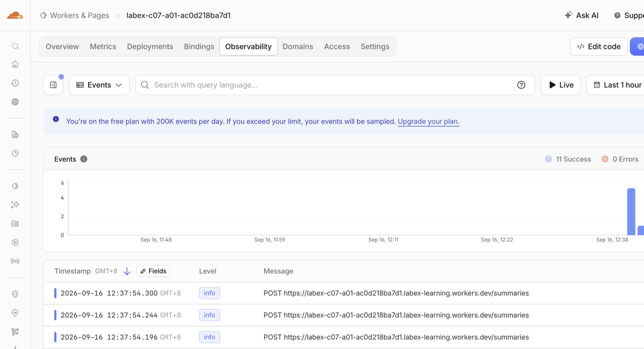Viewport: 644px width, 349px height.
Task: Switch to the Metrics tab
Action: [x=103, y=46]
